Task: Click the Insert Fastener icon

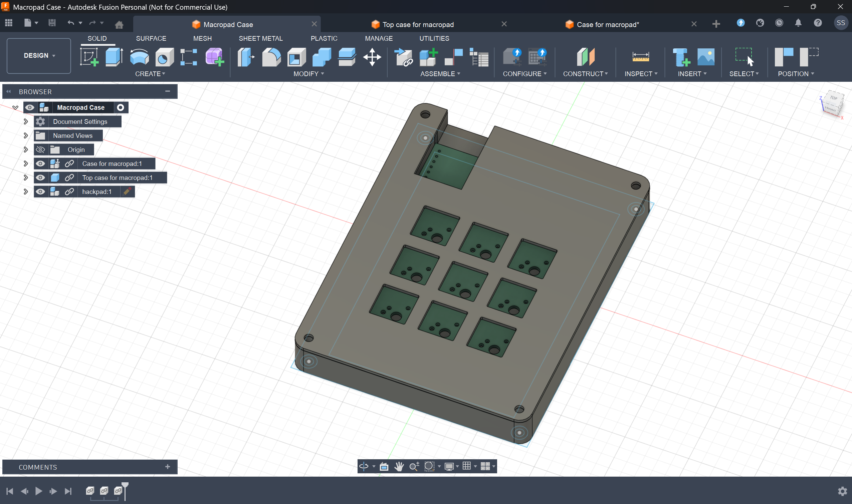Action: click(x=681, y=57)
